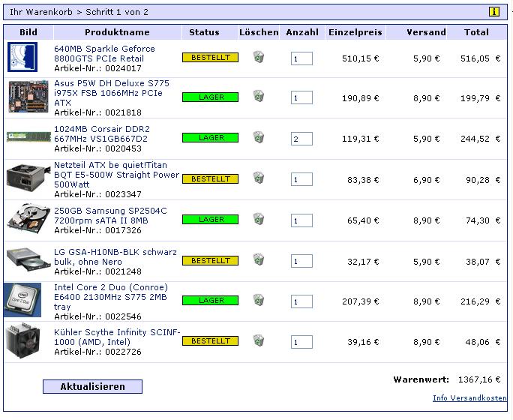This screenshot has height=420, width=513.
Task: Open 640MB Sparkle Geforce 8800GTS product link
Action: point(104,54)
